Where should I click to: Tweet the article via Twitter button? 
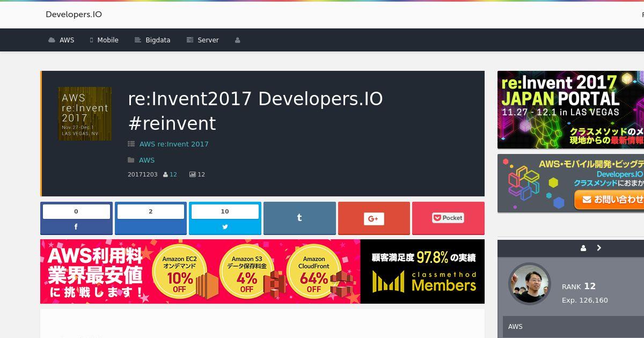point(225,218)
